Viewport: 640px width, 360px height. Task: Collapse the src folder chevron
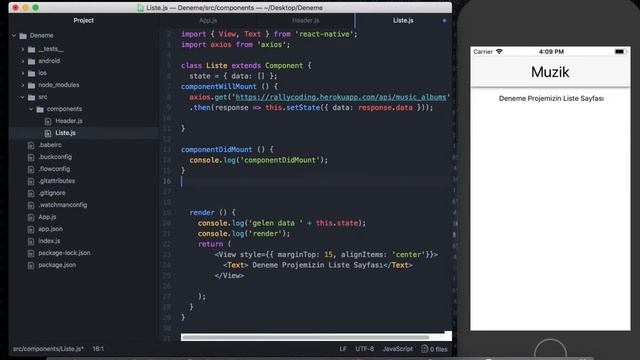pos(22,97)
